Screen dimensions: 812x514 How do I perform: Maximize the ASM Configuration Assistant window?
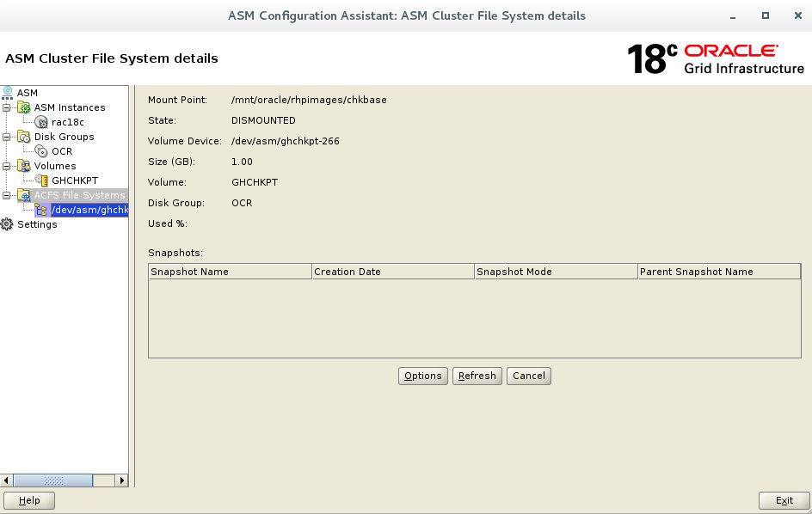pos(766,15)
